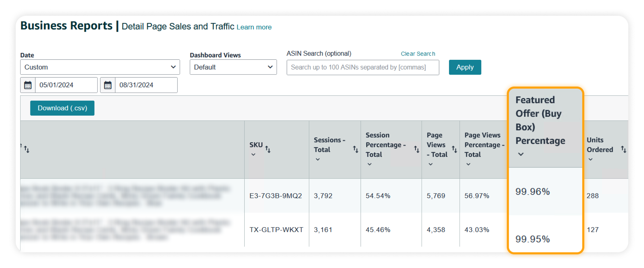Sort by Session Percentage - Total column
This screenshot has width=644, height=268.
(x=416, y=149)
